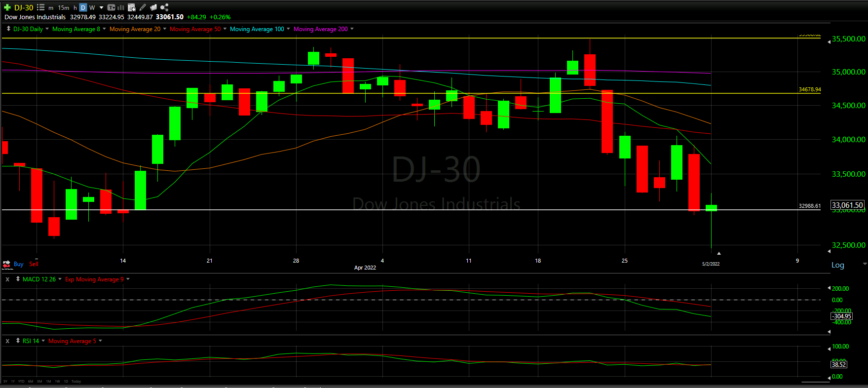Expand the RSI 14 dropdown arrow
The height and width of the screenshot is (388, 868).
click(43, 341)
